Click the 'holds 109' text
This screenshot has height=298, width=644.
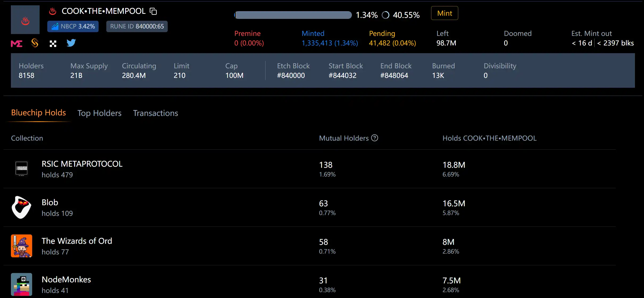click(x=57, y=213)
